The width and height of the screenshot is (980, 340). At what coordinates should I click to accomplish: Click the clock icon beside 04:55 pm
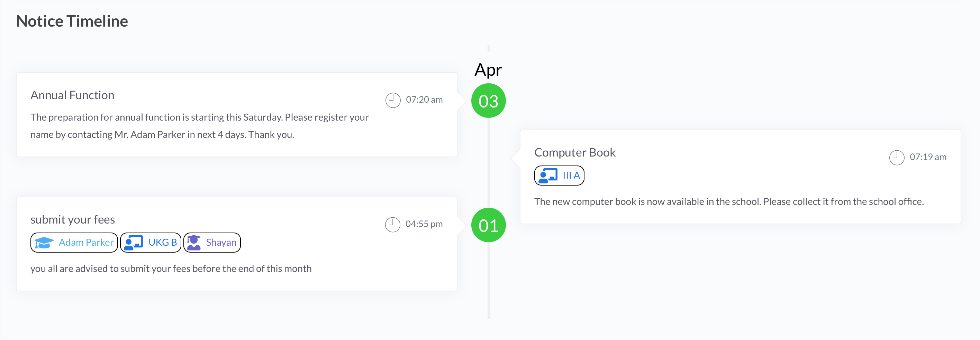tap(392, 225)
